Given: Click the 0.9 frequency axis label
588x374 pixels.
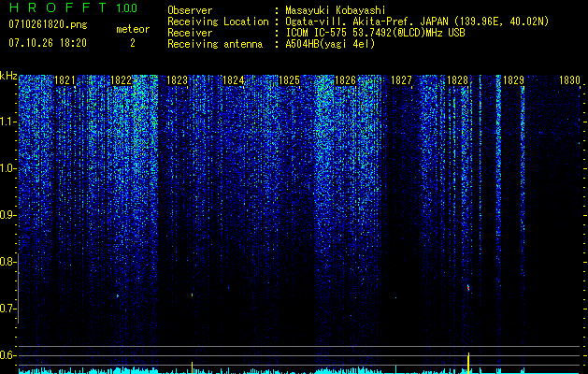Looking at the screenshot, I should (7, 215).
